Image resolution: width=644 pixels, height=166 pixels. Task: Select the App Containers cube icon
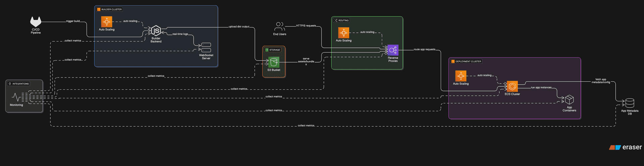[x=569, y=100]
